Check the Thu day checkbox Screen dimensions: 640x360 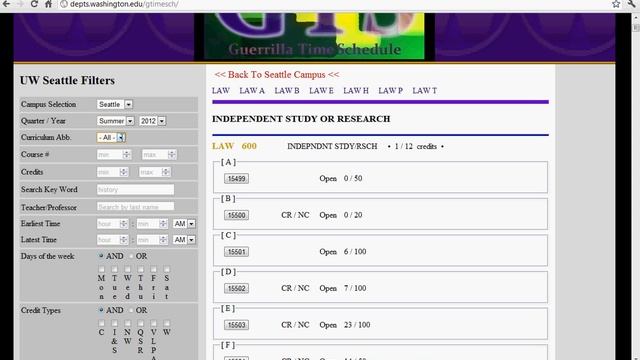[x=140, y=269]
